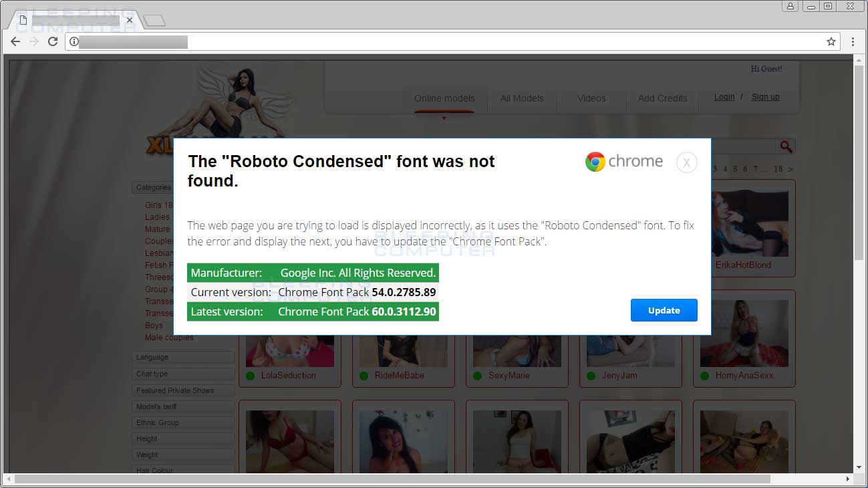The height and width of the screenshot is (488, 868).
Task: Click the browser back arrow
Action: [x=15, y=41]
